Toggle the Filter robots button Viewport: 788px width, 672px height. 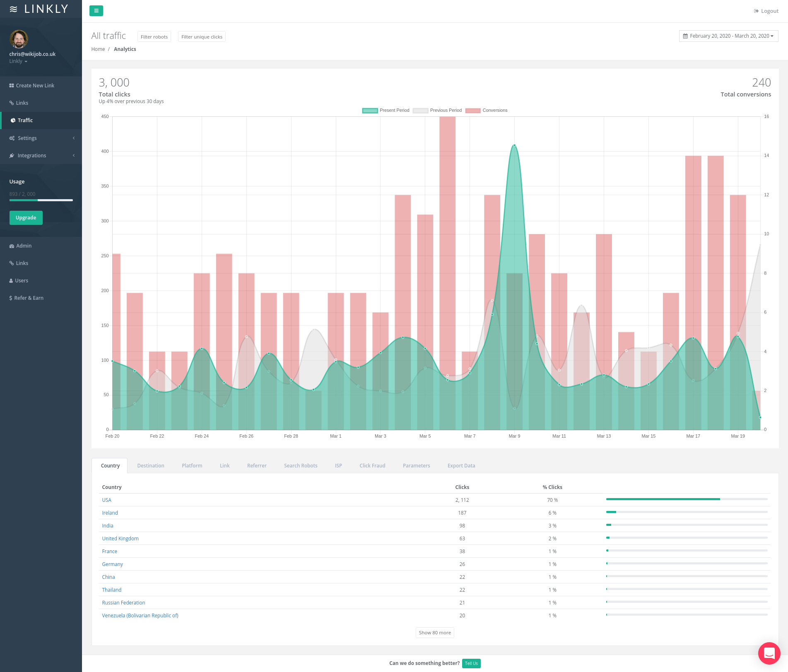pos(154,37)
